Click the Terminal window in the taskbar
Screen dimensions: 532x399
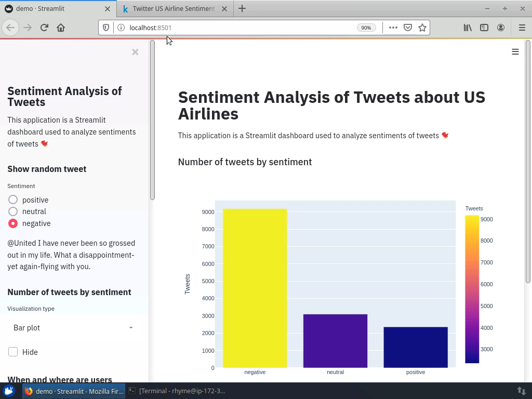click(x=179, y=391)
